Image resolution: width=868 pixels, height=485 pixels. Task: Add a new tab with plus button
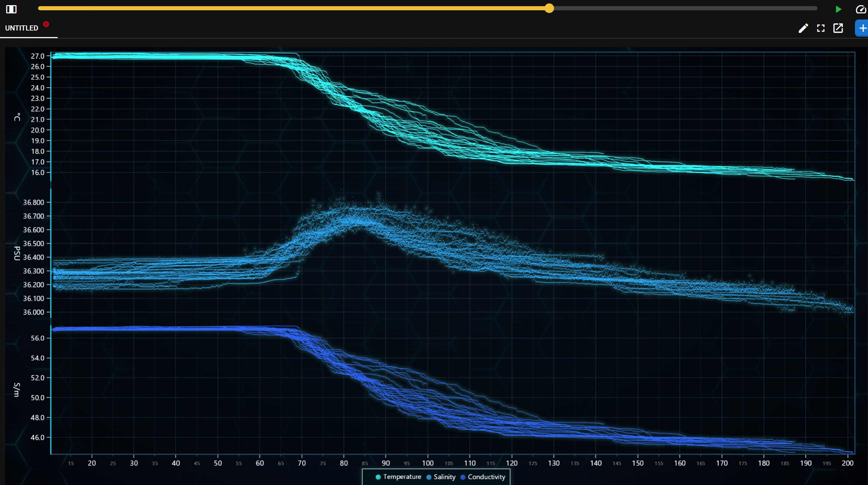pos(863,28)
